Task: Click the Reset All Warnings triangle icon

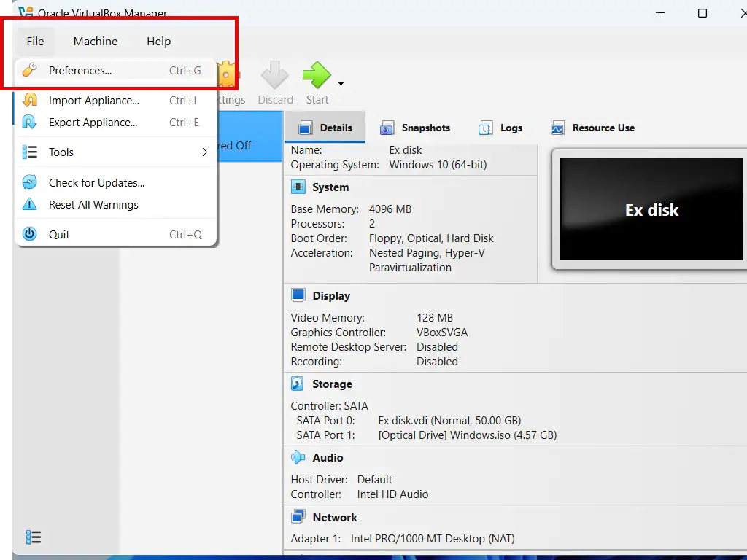Action: [x=30, y=205]
